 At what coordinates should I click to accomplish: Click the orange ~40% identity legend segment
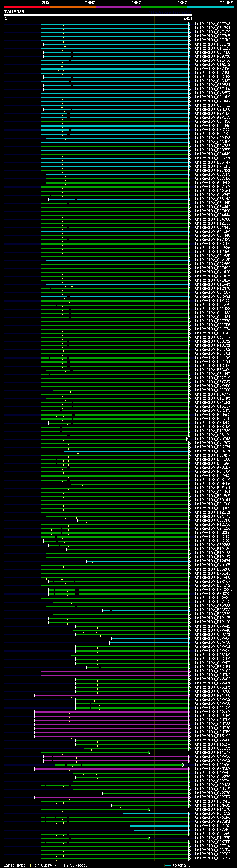(x=73, y=7)
